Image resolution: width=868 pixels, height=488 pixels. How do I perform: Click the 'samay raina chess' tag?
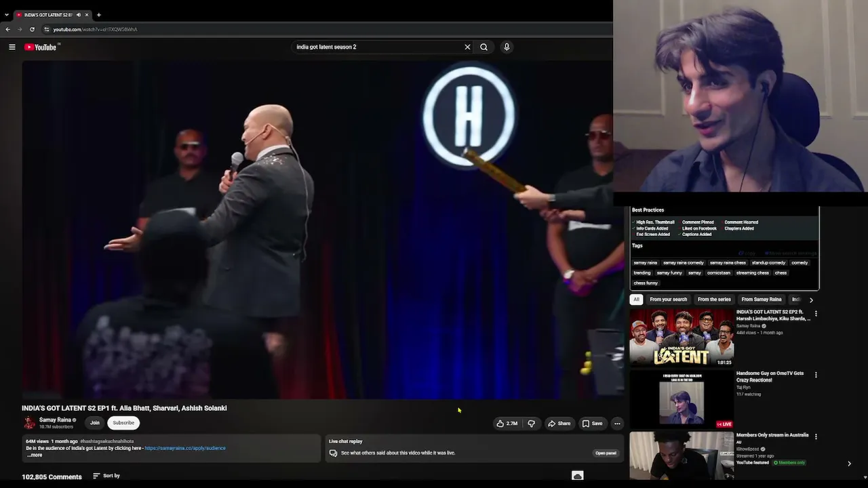[728, 263]
